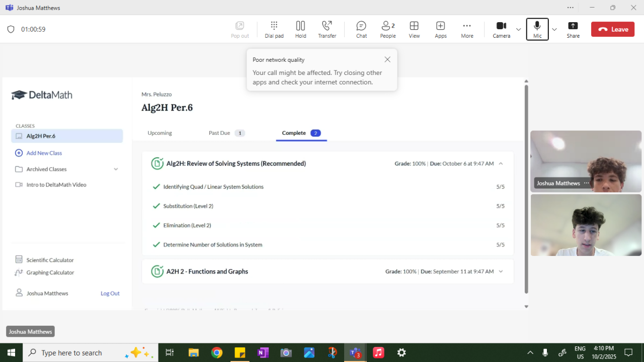Open the Windows Start menu
Viewport: 644px width, 362px height.
pyautogui.click(x=11, y=352)
